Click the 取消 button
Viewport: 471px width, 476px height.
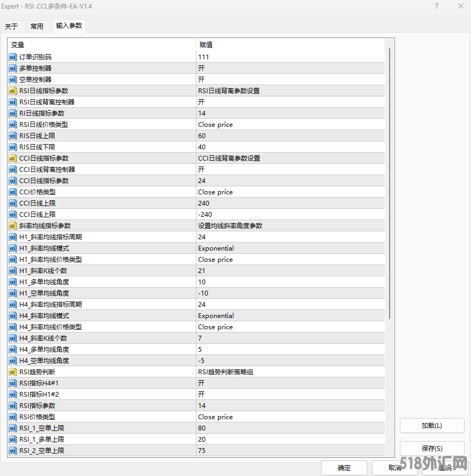coord(395,468)
